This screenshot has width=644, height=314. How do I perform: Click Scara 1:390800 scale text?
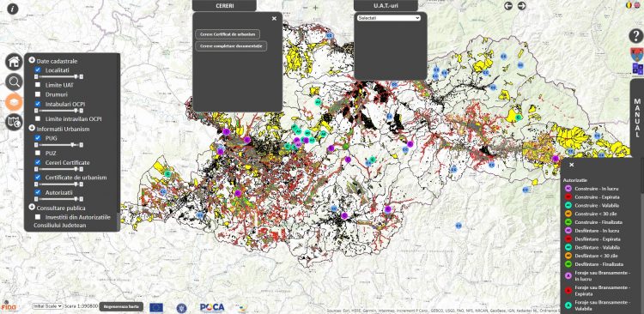[82, 306]
